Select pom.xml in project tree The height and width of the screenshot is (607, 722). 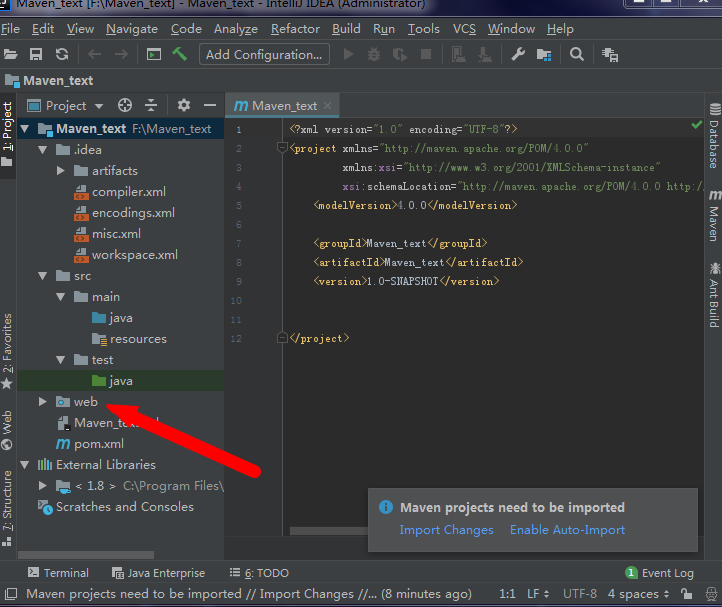[99, 444]
